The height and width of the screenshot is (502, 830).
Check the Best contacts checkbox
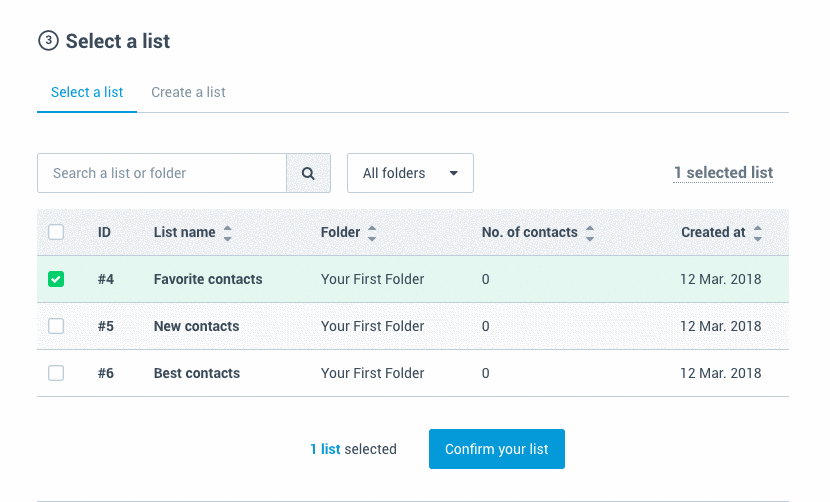56,373
